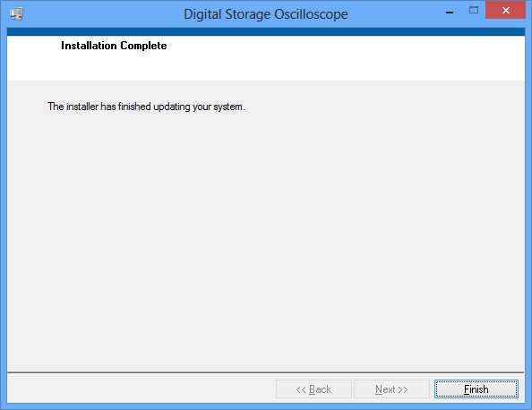Maximize the installer window
The height and width of the screenshot is (410, 532).
[x=474, y=11]
